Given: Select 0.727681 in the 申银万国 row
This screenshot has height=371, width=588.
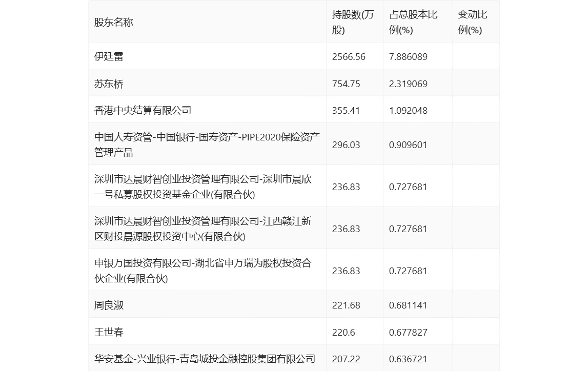Looking at the screenshot, I should 409,271.
